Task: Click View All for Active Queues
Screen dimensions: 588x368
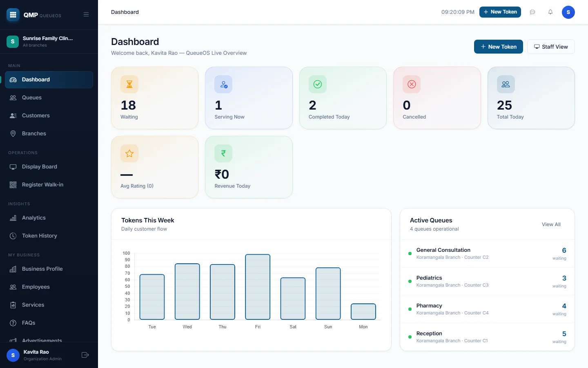Action: coord(551,224)
